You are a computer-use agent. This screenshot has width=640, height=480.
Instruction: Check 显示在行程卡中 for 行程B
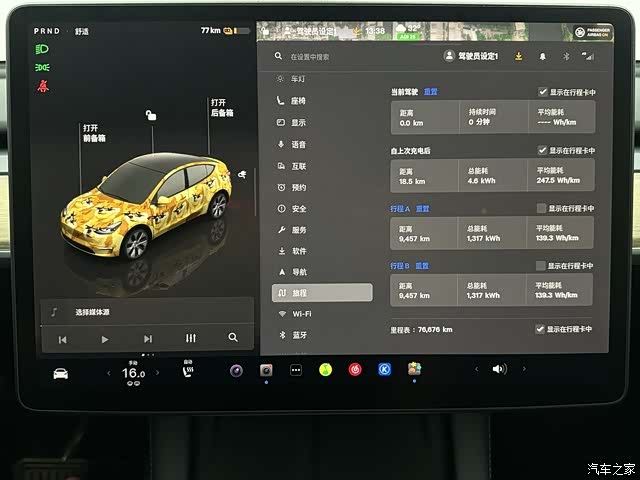(540, 266)
